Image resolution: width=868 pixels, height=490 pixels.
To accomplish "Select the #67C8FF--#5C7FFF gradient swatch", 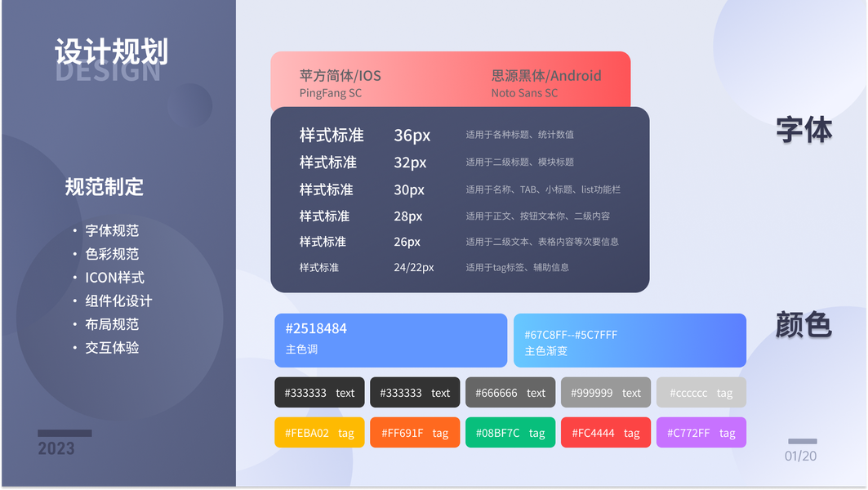I will click(630, 341).
